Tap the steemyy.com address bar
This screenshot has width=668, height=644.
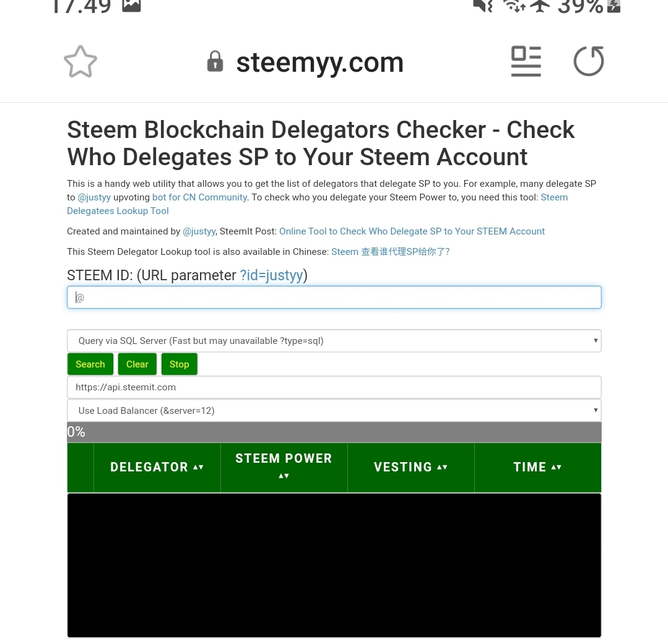(x=319, y=62)
